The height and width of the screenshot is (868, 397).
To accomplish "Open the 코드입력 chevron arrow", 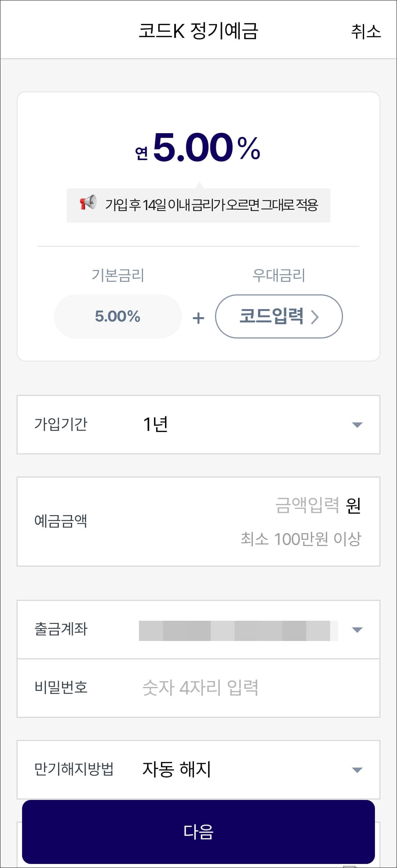I will [315, 316].
